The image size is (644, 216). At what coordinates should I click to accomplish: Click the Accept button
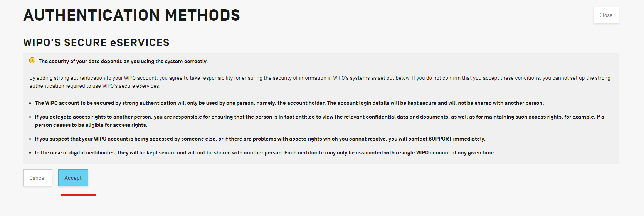(73, 178)
